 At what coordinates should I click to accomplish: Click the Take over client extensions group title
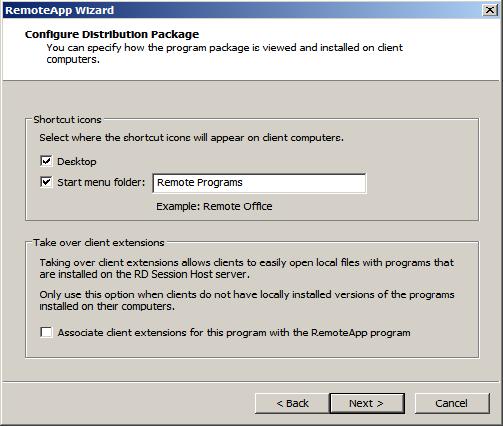coord(99,243)
